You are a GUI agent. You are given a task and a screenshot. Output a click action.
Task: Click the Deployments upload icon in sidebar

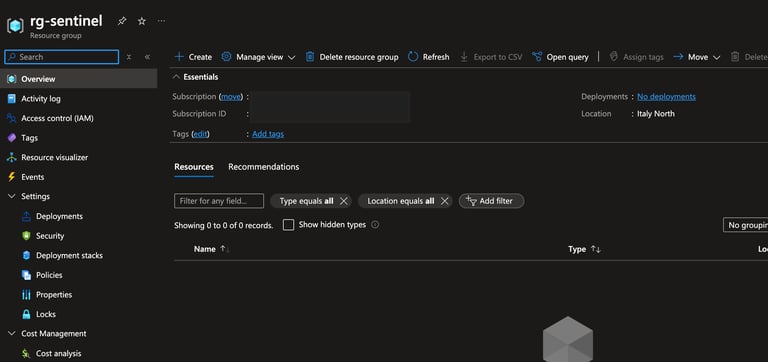[x=26, y=216]
